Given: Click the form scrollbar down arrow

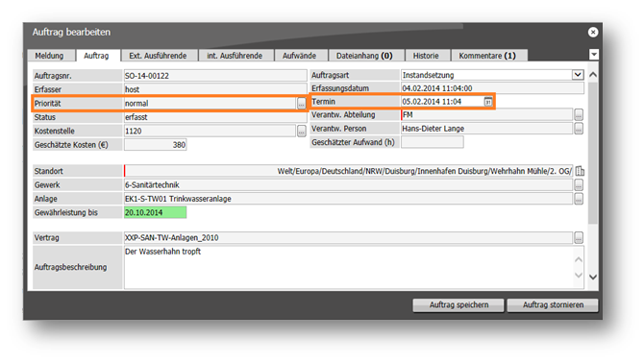Looking at the screenshot, I should 593,278.
